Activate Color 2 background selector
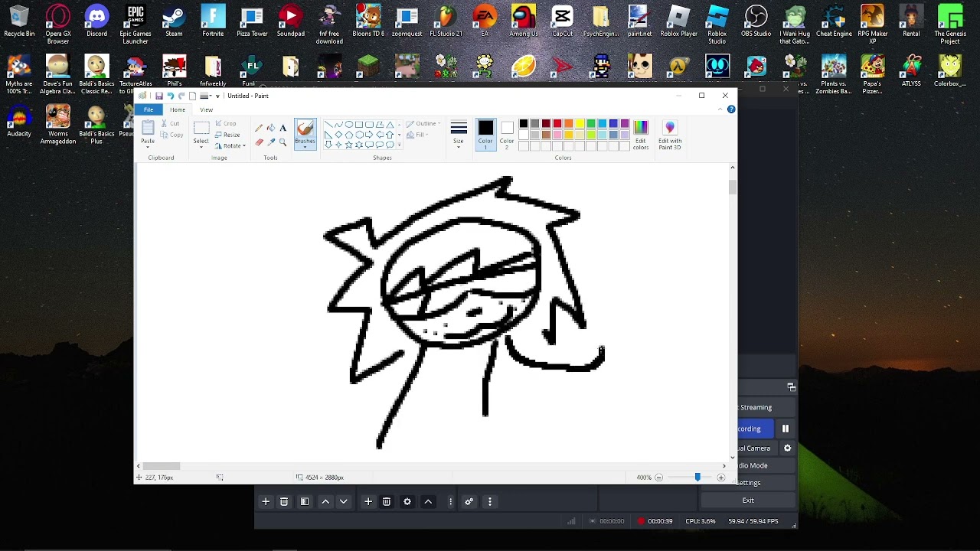980x551 pixels. (x=507, y=135)
